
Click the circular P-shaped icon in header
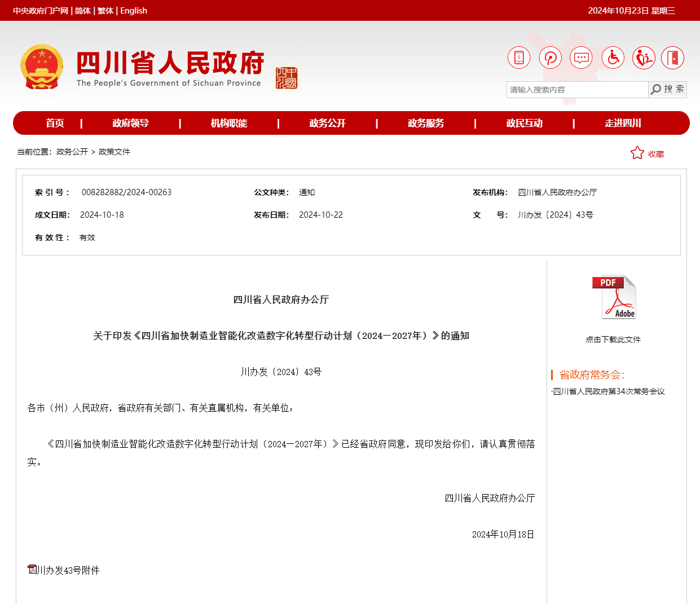click(550, 58)
